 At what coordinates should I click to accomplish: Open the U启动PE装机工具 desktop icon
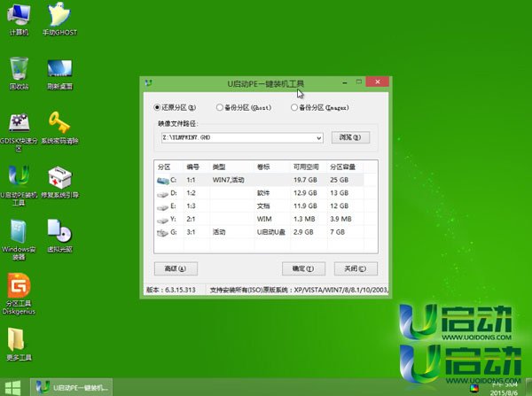point(19,186)
